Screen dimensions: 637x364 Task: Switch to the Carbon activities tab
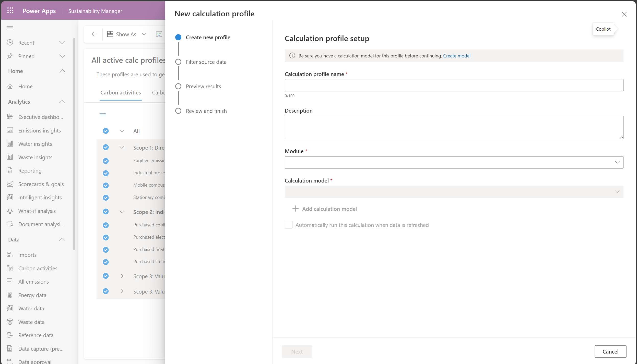tap(121, 92)
